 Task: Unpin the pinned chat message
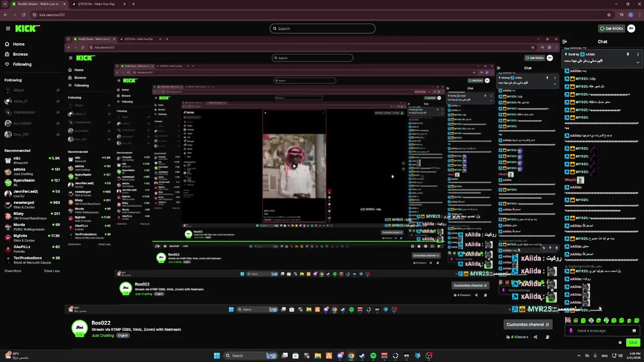[627, 54]
